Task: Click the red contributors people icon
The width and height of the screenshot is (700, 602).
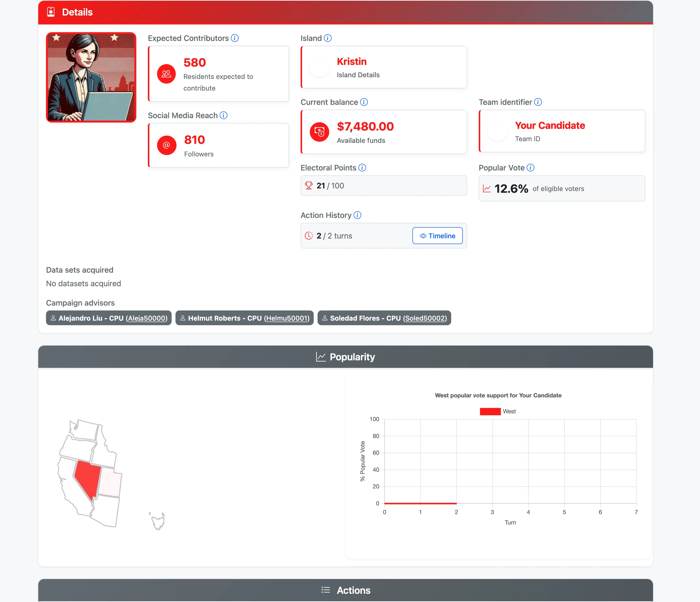Action: coord(166,74)
